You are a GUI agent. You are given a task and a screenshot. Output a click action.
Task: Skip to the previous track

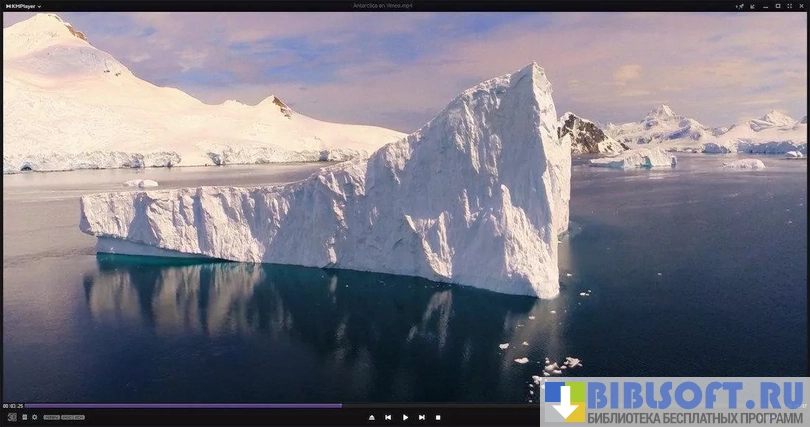[388, 417]
